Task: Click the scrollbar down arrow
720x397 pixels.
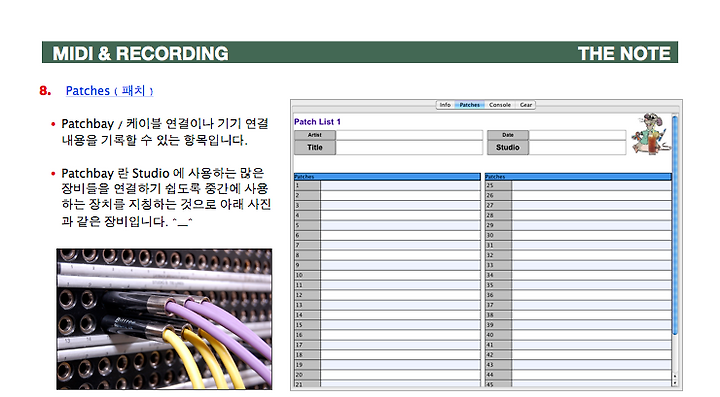Action: (675, 382)
